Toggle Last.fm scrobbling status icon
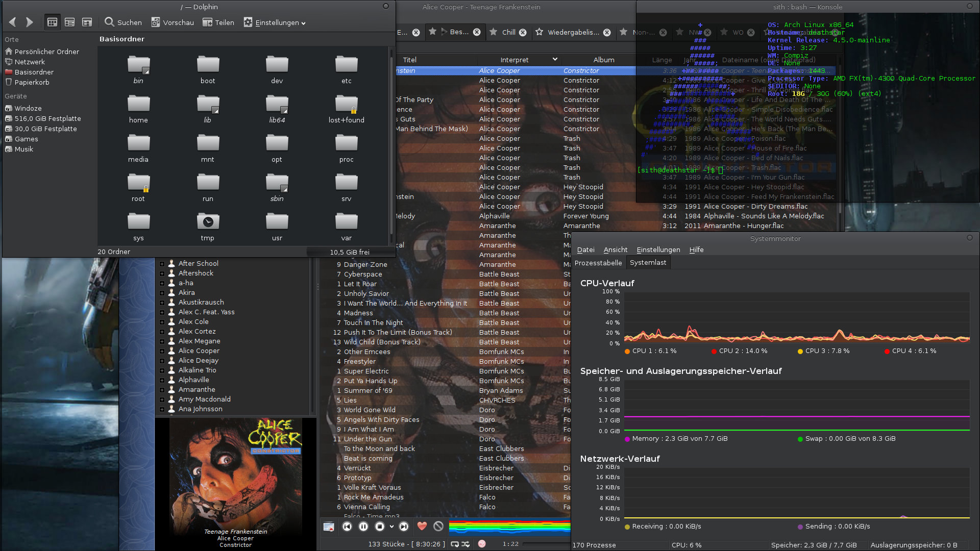This screenshot has height=551, width=980. click(x=482, y=544)
